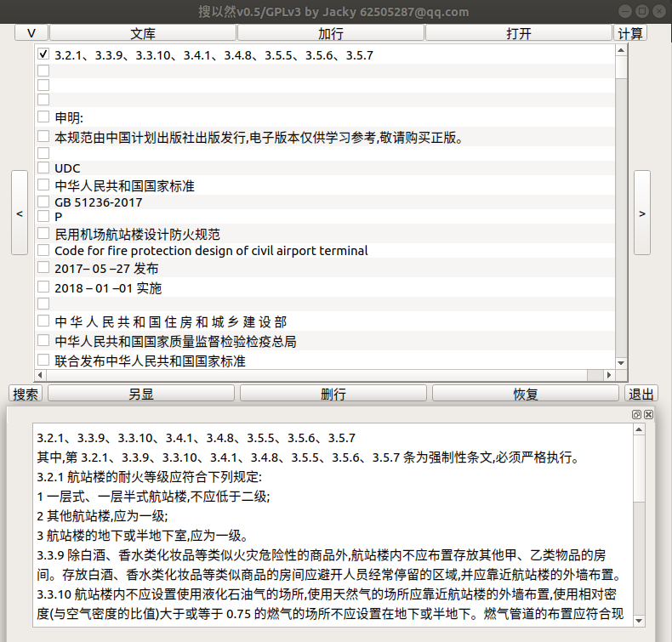Click the 加行 add row button
This screenshot has width=672, height=642.
click(330, 33)
